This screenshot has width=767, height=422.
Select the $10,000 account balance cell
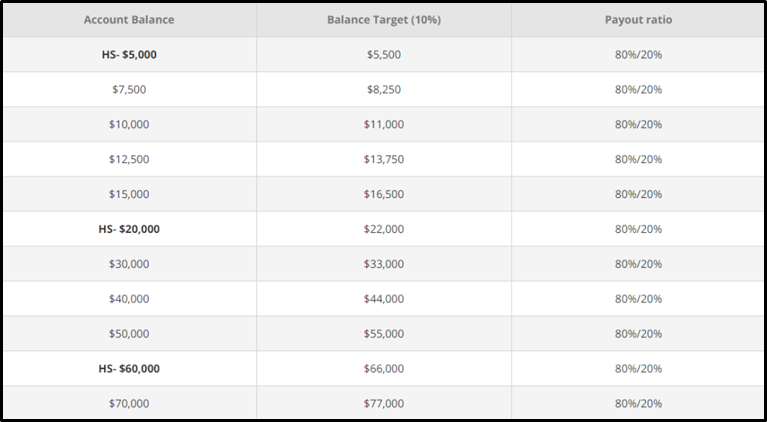coord(129,124)
